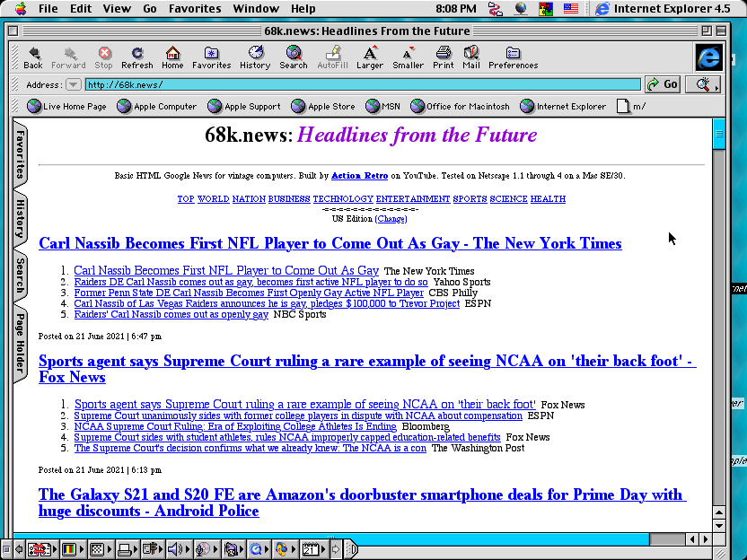This screenshot has height=560, width=747.
Task: Click the Search toolbar button
Action: pyautogui.click(x=294, y=57)
